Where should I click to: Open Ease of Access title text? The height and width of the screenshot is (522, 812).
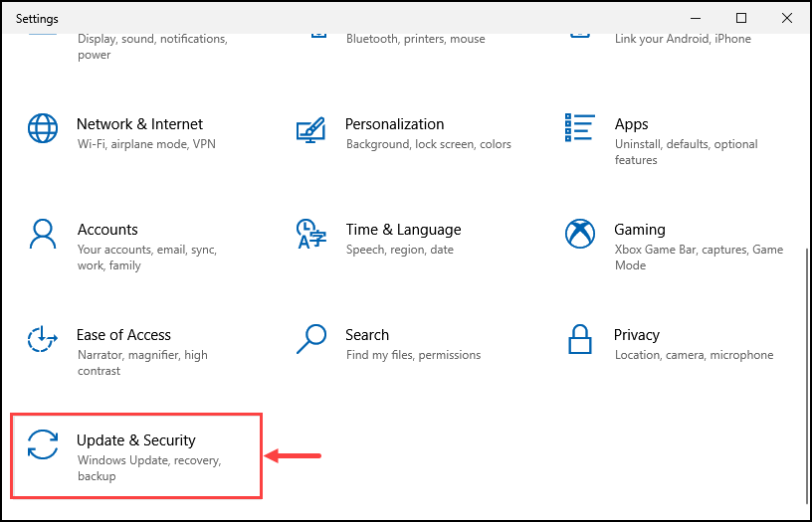[x=123, y=335]
